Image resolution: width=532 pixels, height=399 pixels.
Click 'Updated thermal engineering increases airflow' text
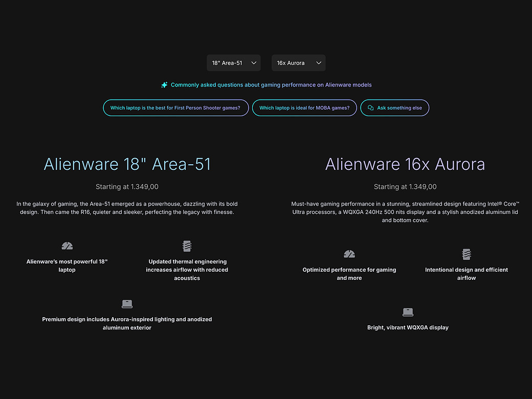(187, 270)
